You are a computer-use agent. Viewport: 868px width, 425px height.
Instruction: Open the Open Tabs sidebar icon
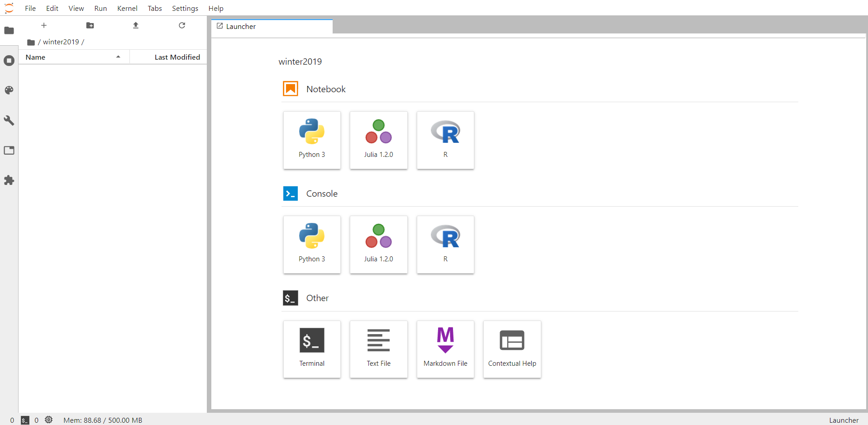pos(9,150)
